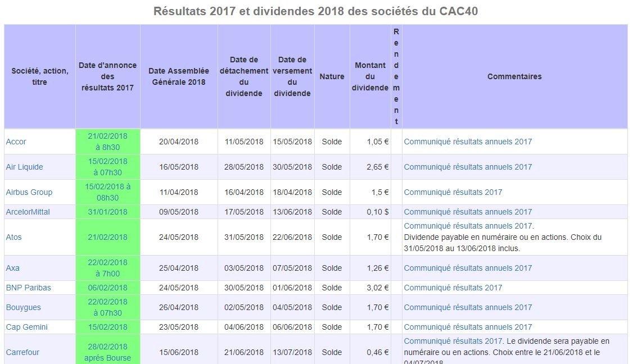This screenshot has width=633, height=364.
Task: Click 'Solde' in the Bouygues row
Action: [332, 307]
